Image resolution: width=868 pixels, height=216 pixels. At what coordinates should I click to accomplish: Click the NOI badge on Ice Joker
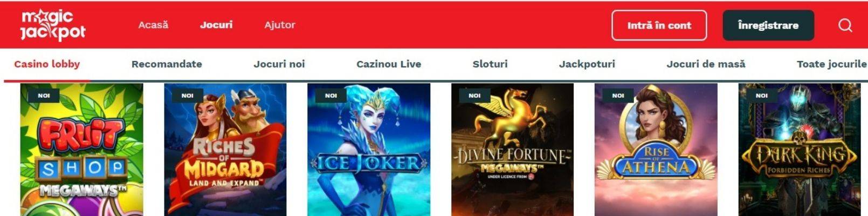coord(330,96)
